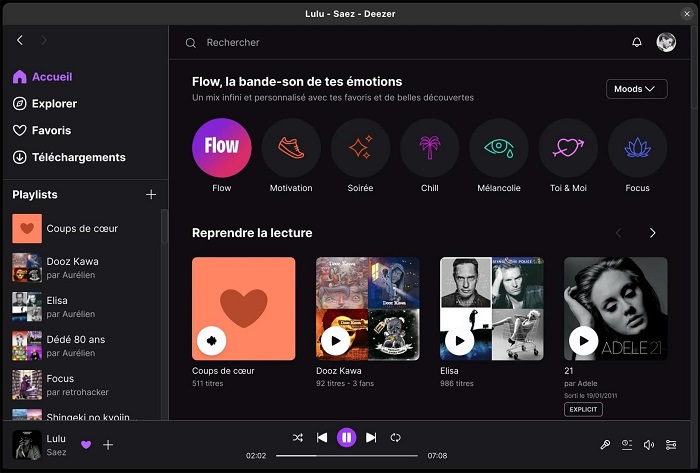Click the Playlists section heading
700x473 pixels.
35,195
